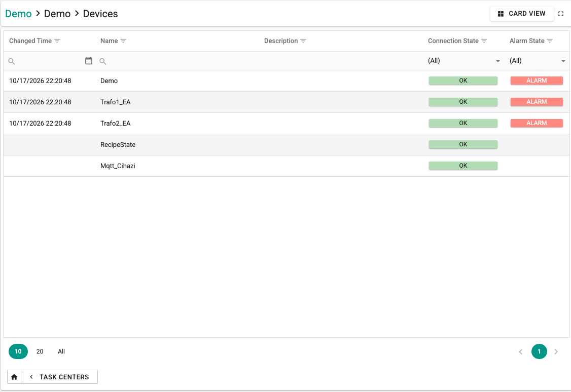The image size is (571, 392).
Task: Open filter icon next to Changed Time
Action: tap(57, 41)
